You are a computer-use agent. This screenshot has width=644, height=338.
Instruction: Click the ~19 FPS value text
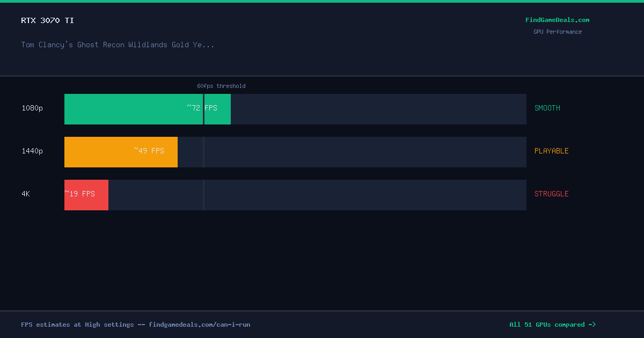coord(80,194)
